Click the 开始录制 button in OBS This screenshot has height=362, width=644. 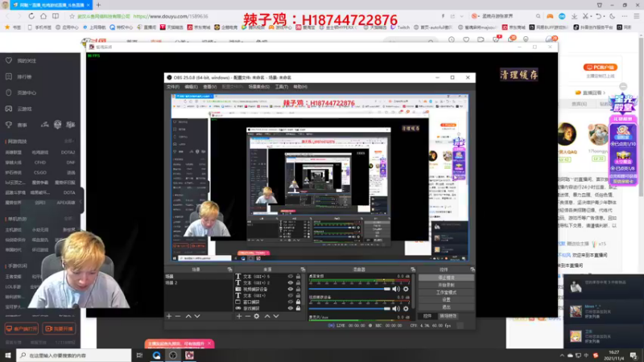pyautogui.click(x=446, y=286)
